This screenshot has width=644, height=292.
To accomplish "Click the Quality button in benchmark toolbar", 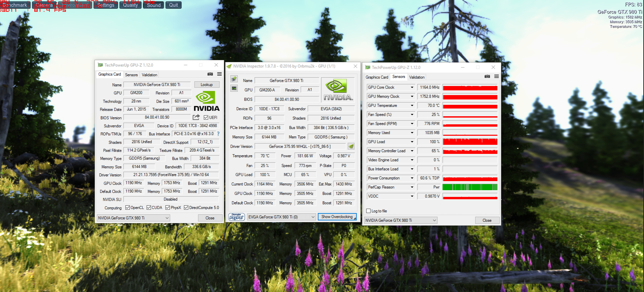I will point(131,5).
